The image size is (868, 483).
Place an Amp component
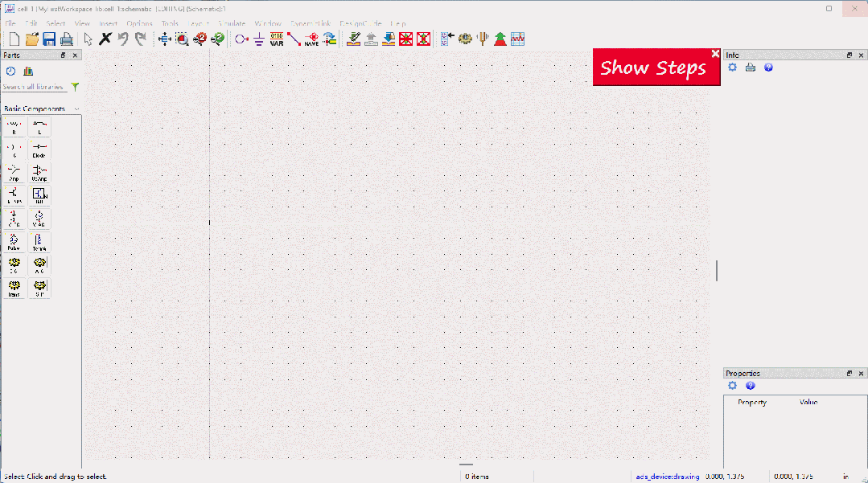[x=14, y=173]
